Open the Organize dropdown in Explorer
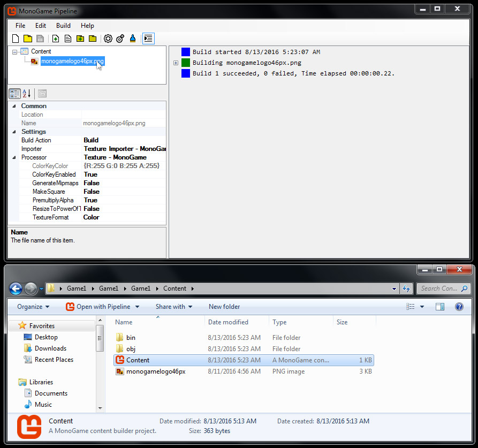Image resolution: width=478 pixels, height=448 pixels. click(33, 307)
